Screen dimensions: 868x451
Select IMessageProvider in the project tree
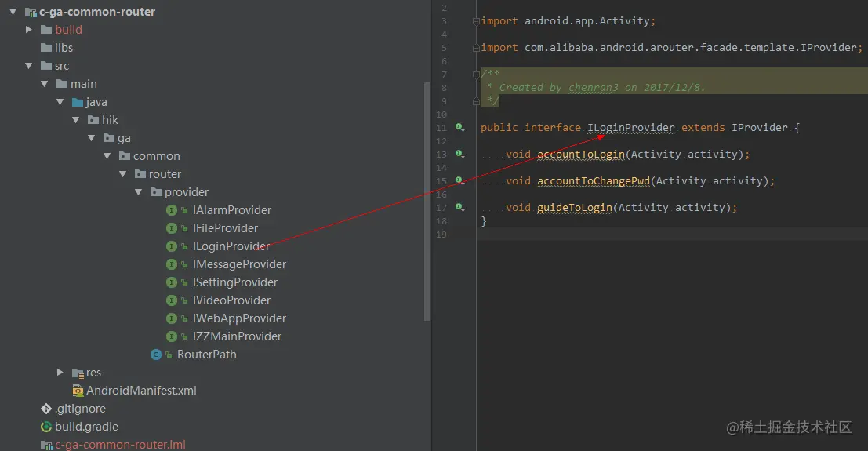pos(239,264)
